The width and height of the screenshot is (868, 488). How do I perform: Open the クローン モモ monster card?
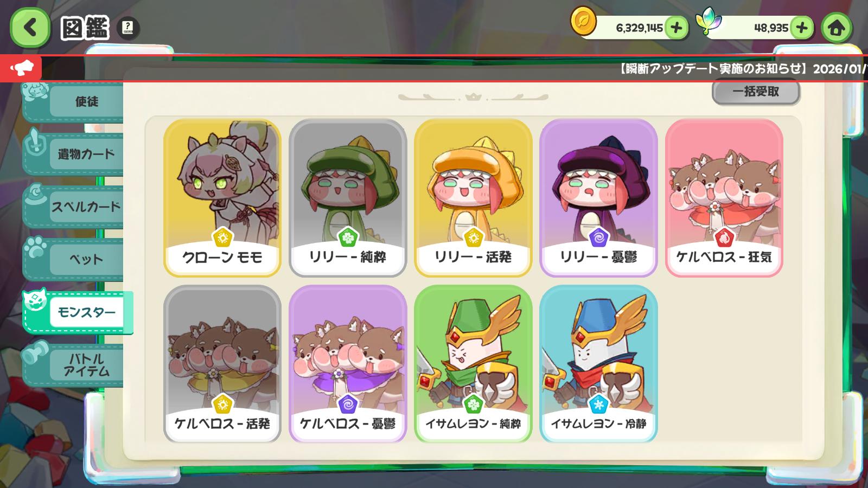(x=222, y=198)
